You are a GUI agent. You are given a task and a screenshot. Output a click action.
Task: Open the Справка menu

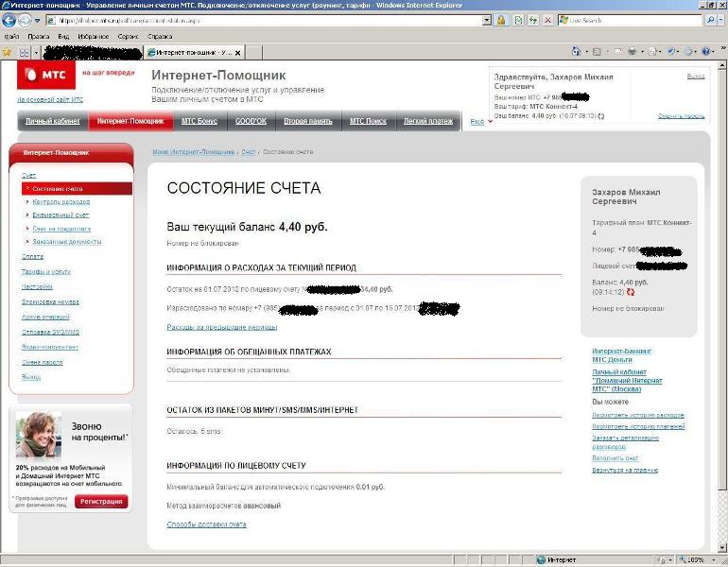click(160, 37)
